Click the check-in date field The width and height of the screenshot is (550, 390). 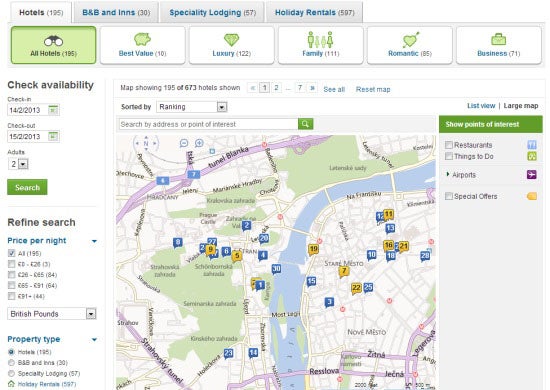(28, 110)
